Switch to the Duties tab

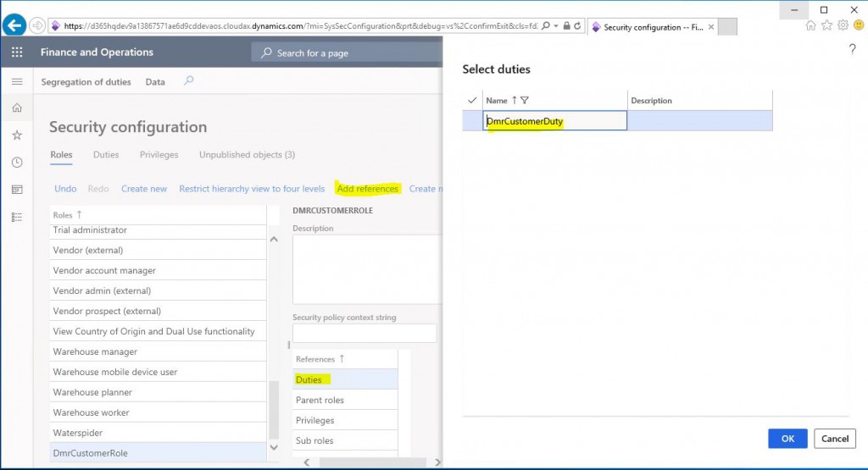click(106, 155)
